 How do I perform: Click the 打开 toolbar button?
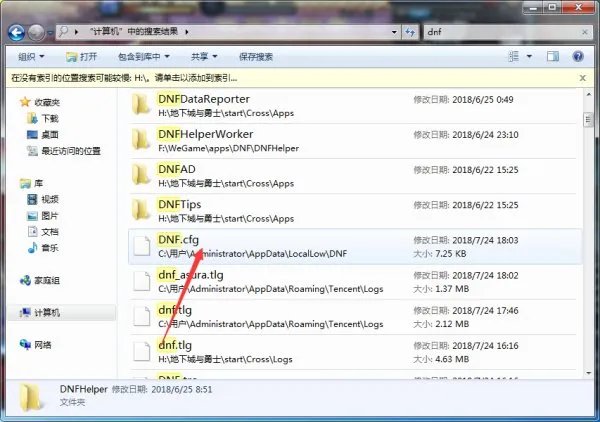81,57
